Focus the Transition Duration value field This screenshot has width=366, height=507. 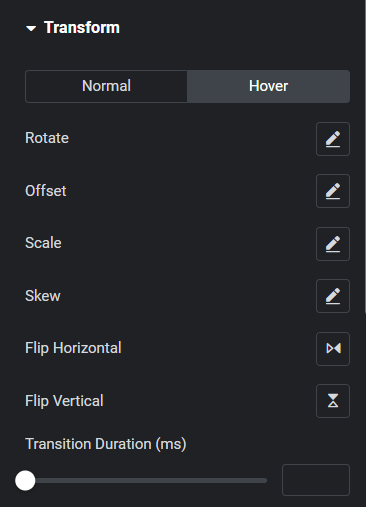[316, 480]
